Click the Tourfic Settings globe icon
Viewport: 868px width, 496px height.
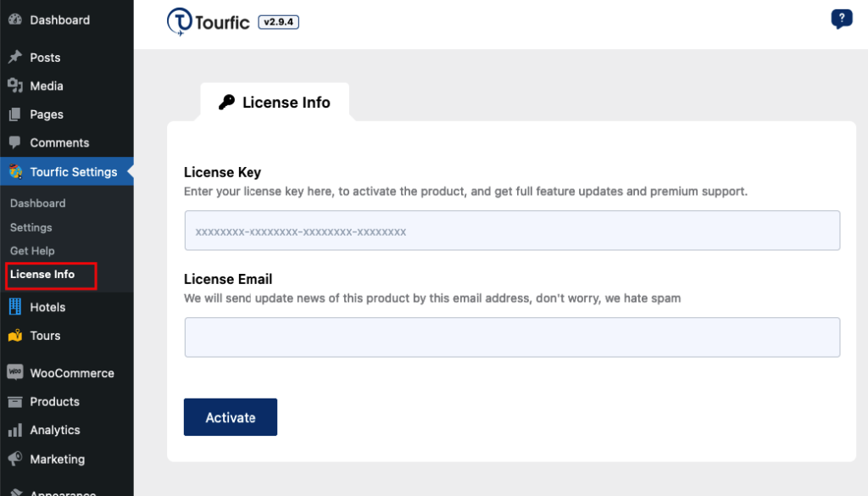[15, 171]
